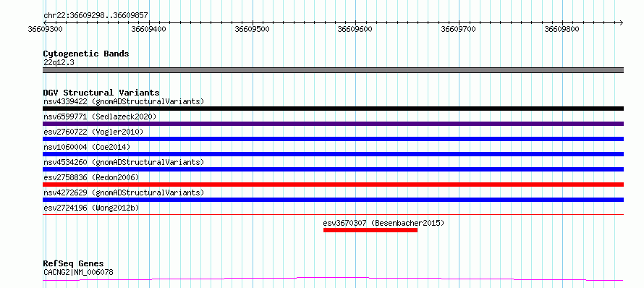Open nsv4534260 gnomADStructuralVariants entry

pyautogui.click(x=124, y=162)
